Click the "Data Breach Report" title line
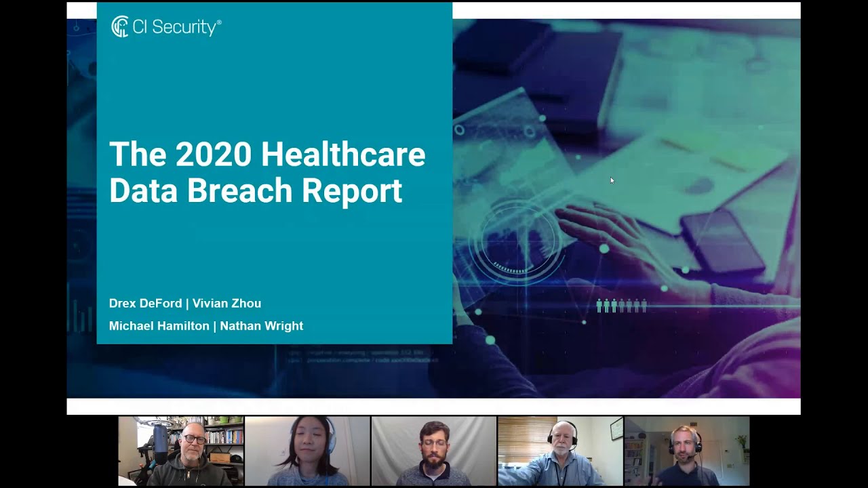 pos(256,190)
